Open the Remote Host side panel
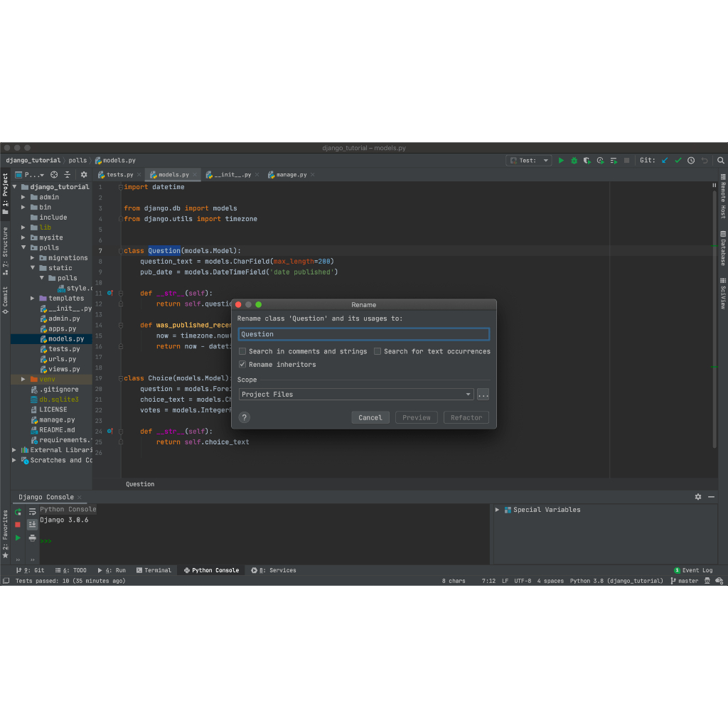 click(723, 196)
